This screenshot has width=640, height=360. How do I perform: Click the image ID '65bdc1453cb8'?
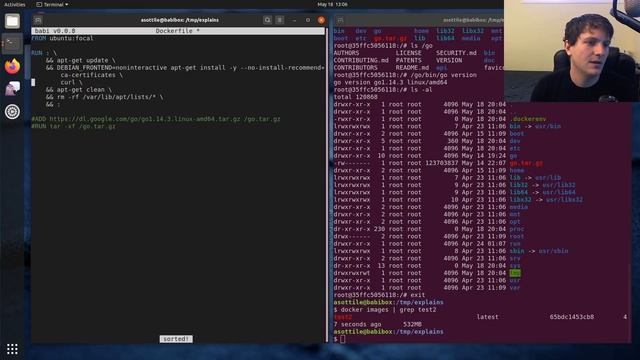pos(572,317)
